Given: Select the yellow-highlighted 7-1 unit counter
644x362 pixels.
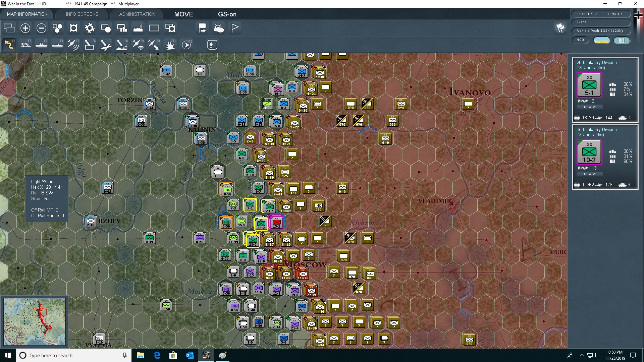Looking at the screenshot, I should click(250, 204).
